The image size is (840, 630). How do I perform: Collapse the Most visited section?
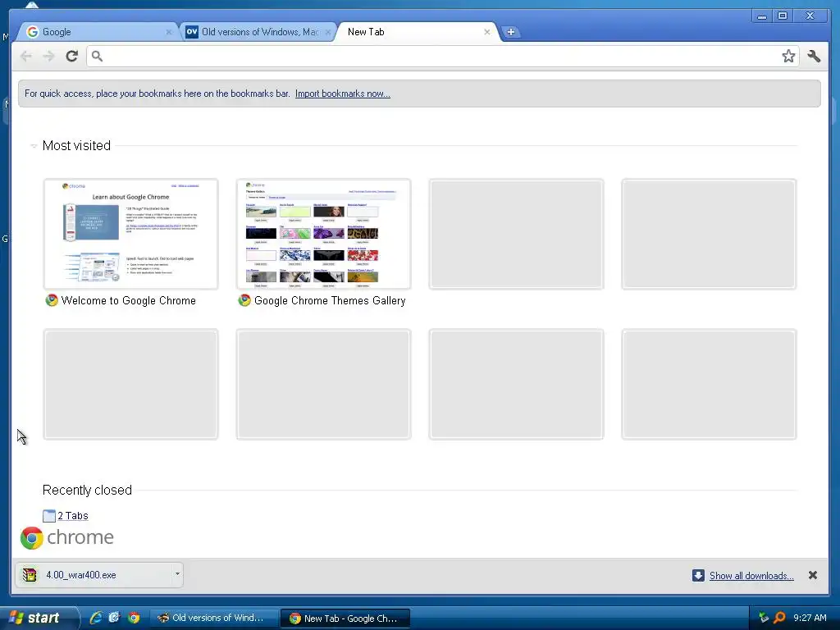coord(33,146)
